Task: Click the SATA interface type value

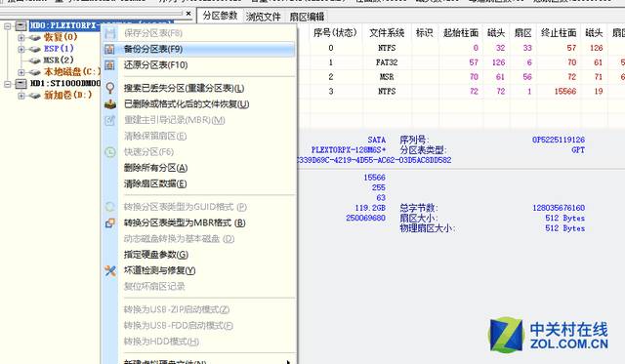Action: [377, 140]
